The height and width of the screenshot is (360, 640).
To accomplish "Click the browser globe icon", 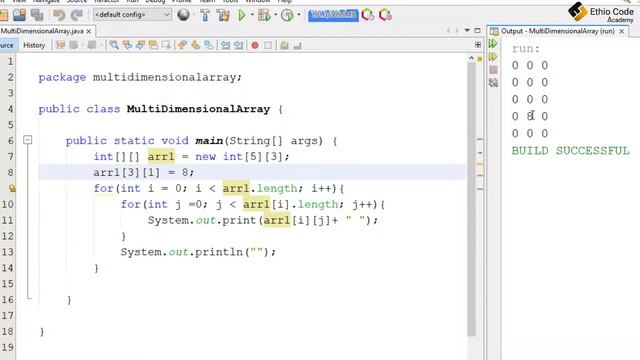I will tap(183, 15).
